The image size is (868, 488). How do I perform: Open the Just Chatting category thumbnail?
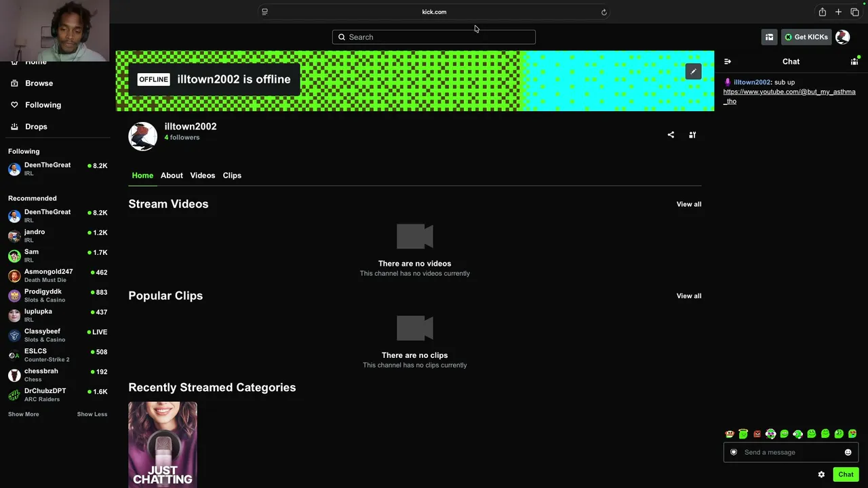[163, 445]
